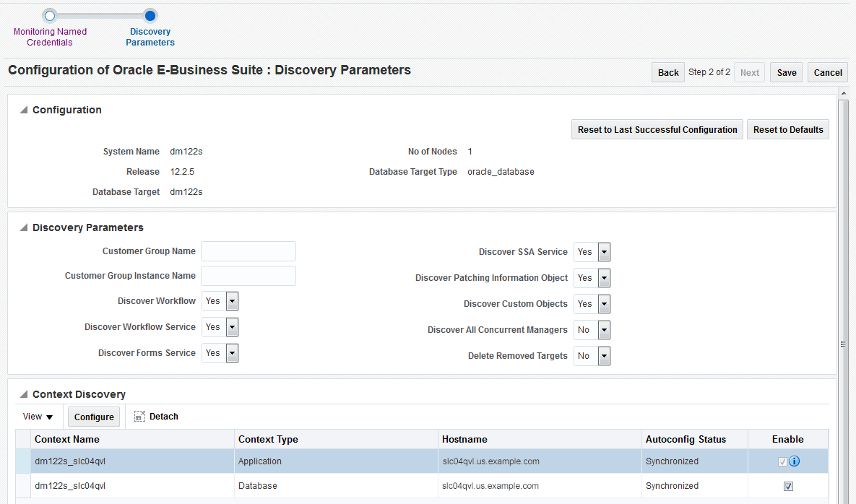Sort by Context Type column header

click(x=337, y=440)
